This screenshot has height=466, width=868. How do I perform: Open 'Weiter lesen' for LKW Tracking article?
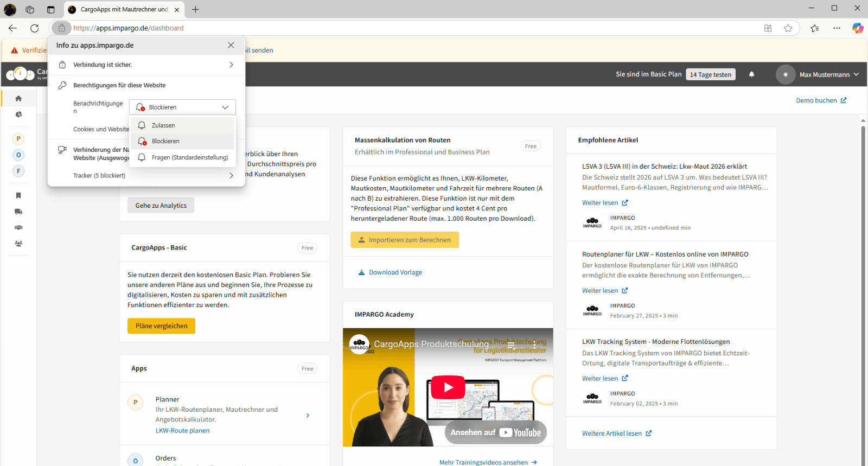(605, 379)
